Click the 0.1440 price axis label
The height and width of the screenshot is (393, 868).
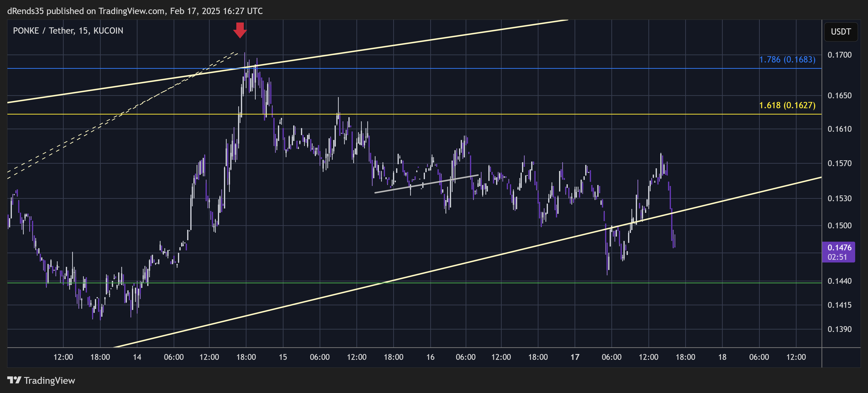point(839,281)
